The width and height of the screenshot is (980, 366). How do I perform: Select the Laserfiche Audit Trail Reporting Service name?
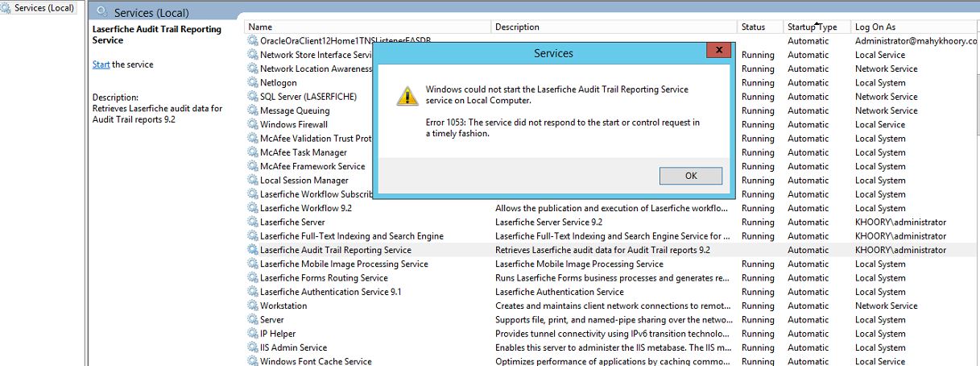(x=336, y=250)
